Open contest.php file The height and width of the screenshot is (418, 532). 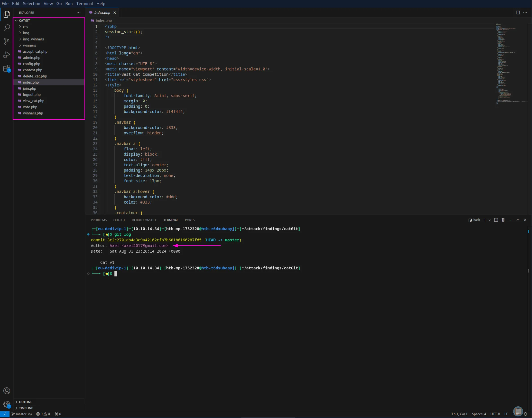pos(49,70)
